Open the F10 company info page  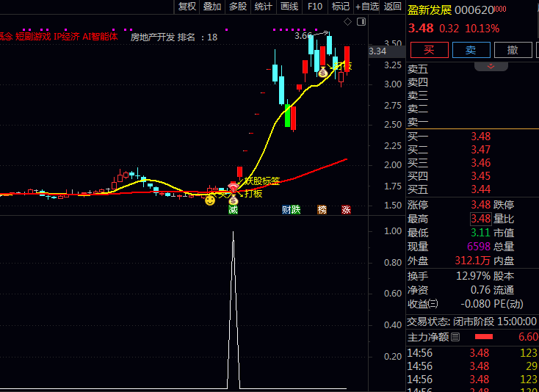pos(315,7)
